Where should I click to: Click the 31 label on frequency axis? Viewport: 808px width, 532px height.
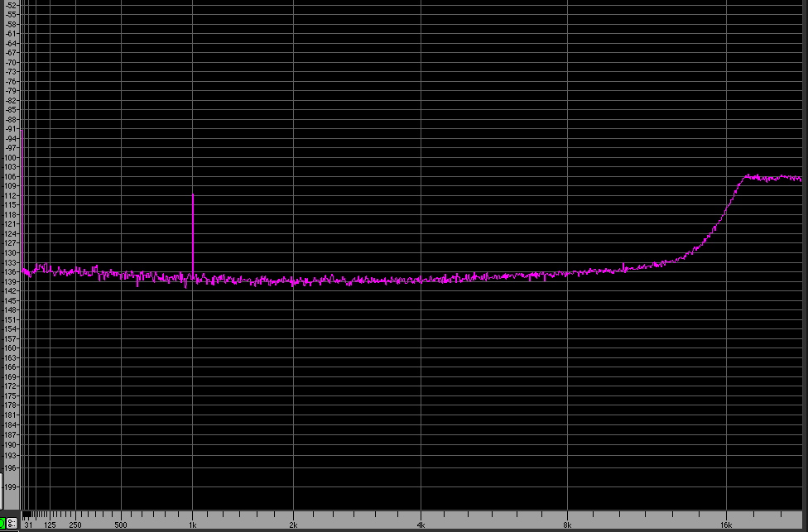28,525
